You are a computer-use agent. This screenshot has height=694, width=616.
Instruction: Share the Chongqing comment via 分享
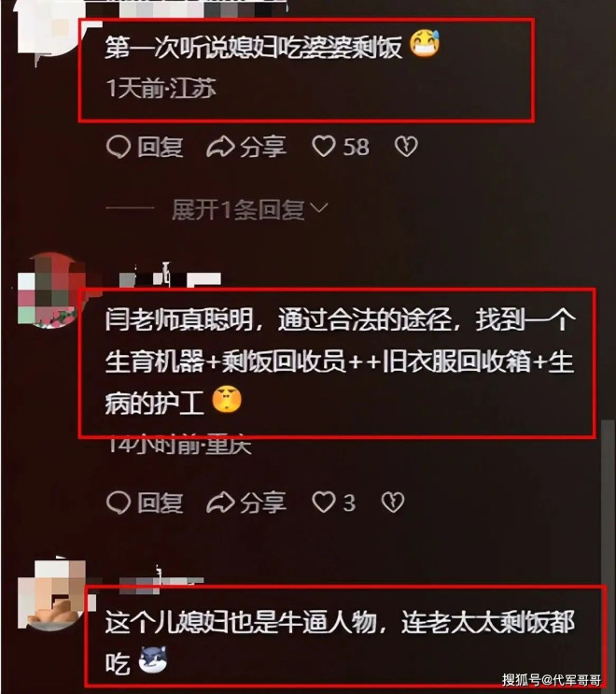tap(246, 503)
